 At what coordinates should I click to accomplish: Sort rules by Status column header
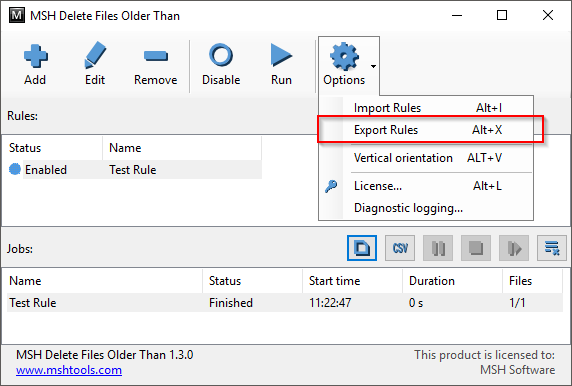click(x=54, y=148)
